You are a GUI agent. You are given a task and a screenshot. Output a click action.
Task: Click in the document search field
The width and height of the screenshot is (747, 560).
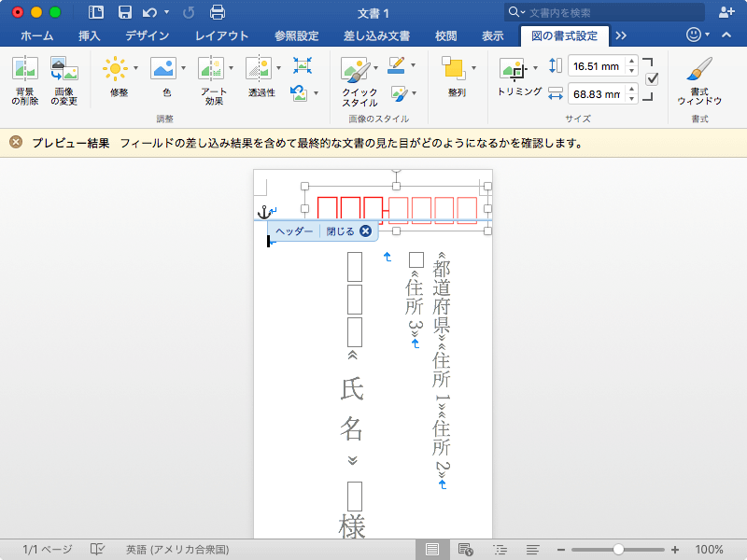point(605,12)
